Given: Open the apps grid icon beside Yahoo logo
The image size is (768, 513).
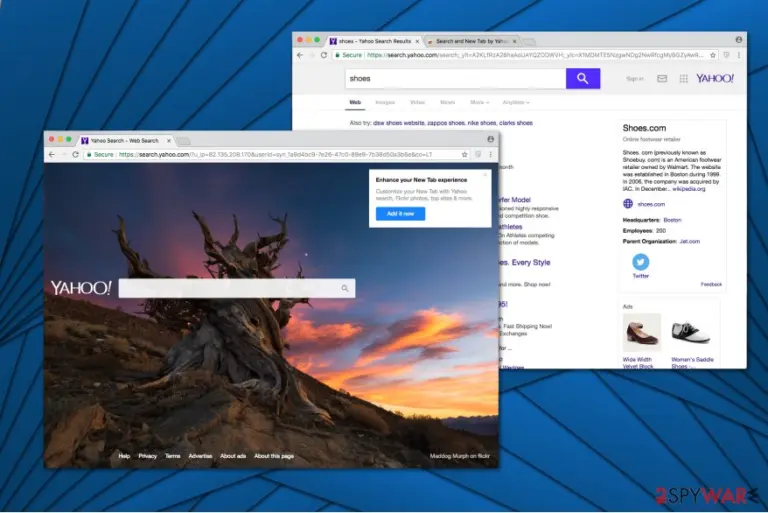Looking at the screenshot, I should 683,78.
